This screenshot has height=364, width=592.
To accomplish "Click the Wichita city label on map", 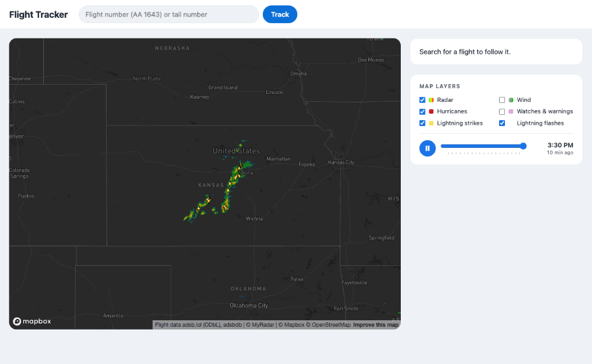I will click(x=254, y=218).
